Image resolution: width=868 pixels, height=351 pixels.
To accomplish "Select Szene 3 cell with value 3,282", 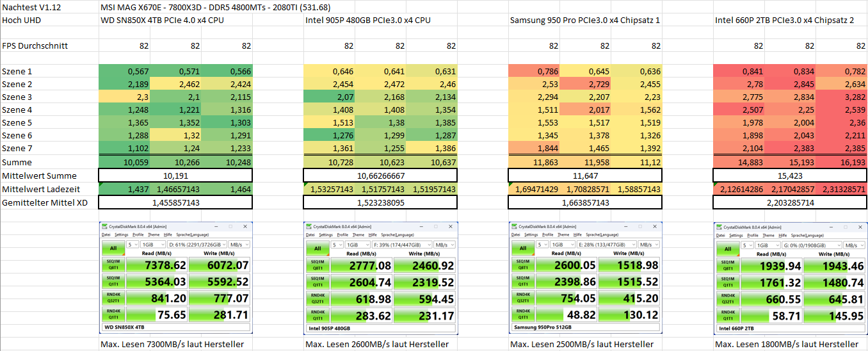I will pos(842,97).
